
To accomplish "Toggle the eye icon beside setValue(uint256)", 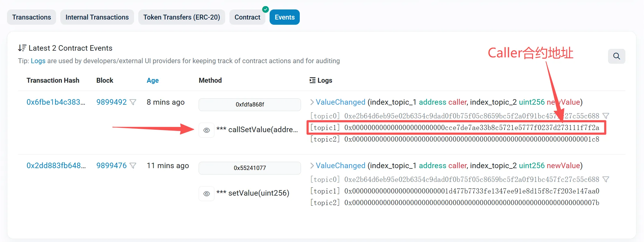I will coord(207,194).
